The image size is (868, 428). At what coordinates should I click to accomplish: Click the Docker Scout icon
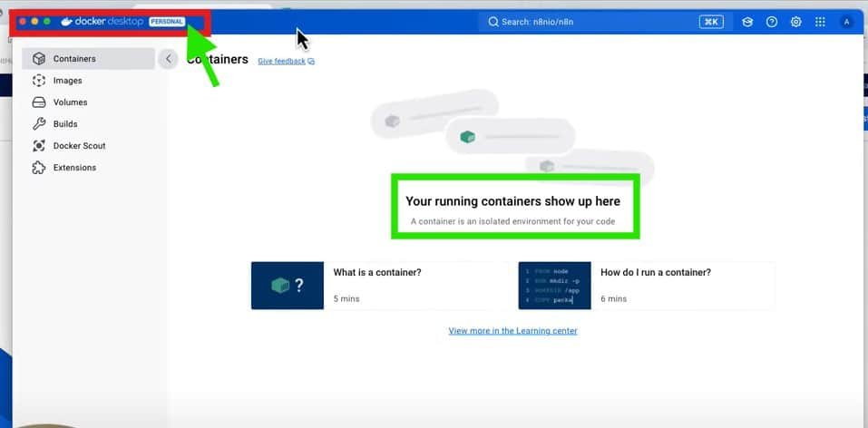tap(39, 146)
